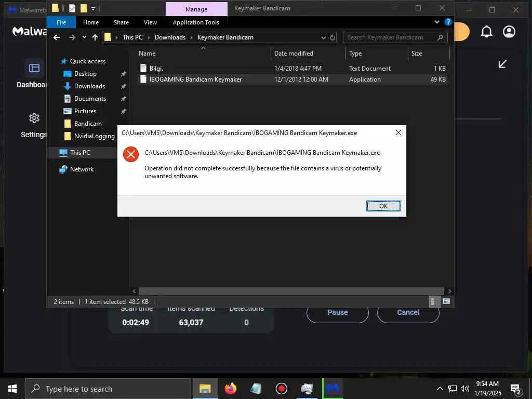
Task: Sort by the Size column header
Action: click(x=417, y=54)
